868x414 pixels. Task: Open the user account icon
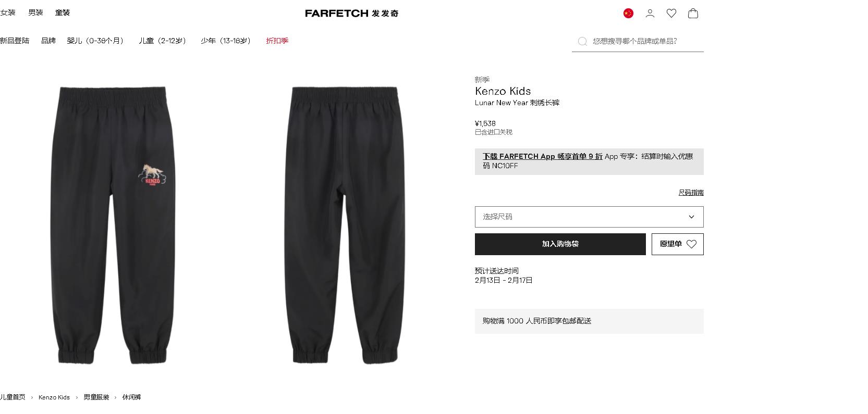pos(650,14)
